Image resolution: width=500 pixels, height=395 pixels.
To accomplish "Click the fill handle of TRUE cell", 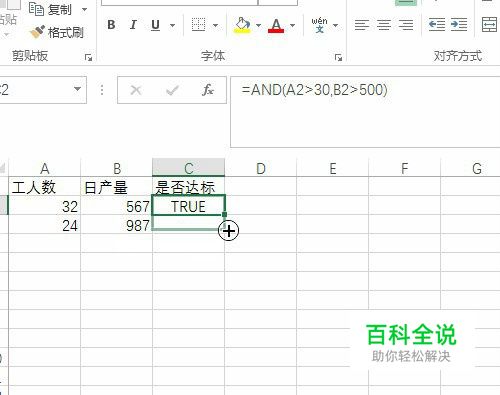I will (x=224, y=215).
